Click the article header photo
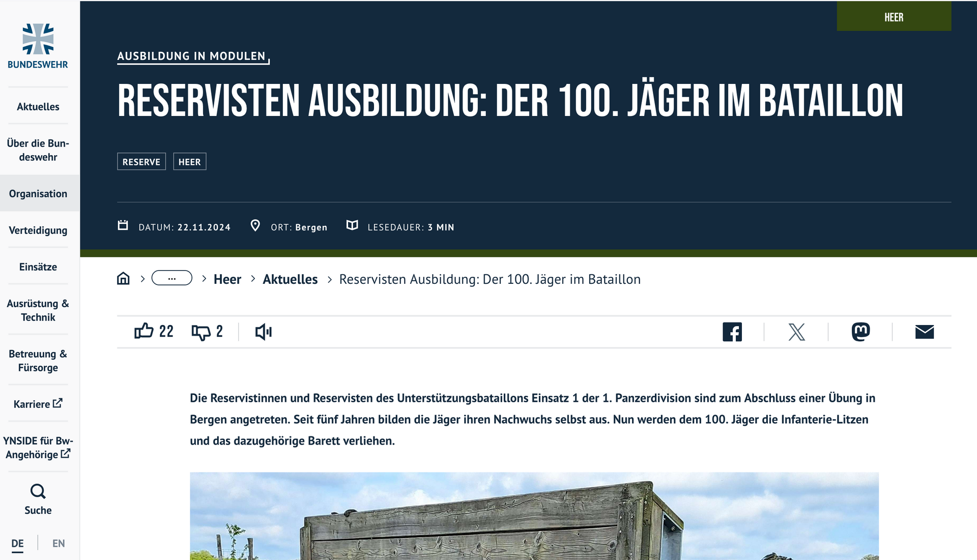 click(534, 516)
